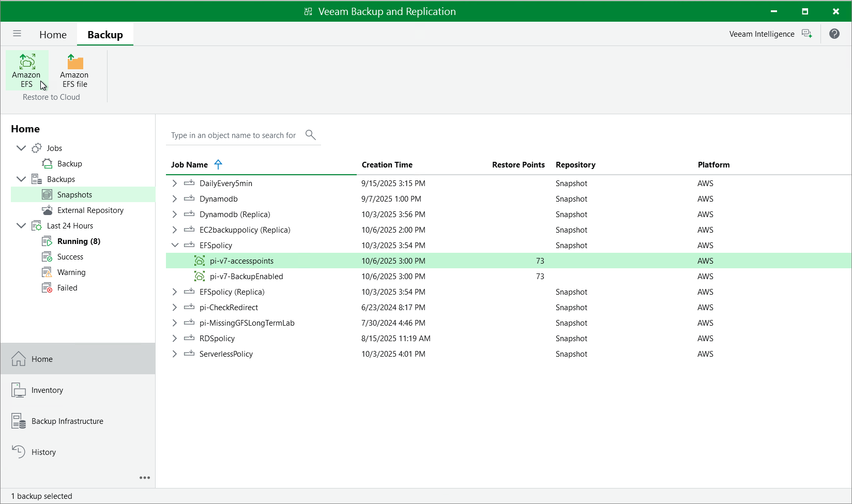Click the External Repository cloud icon
Viewport: 852px width, 504px height.
(x=47, y=210)
